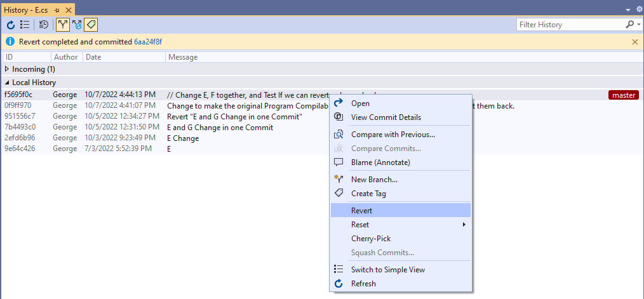Toggle the show remote branches button

(77, 25)
